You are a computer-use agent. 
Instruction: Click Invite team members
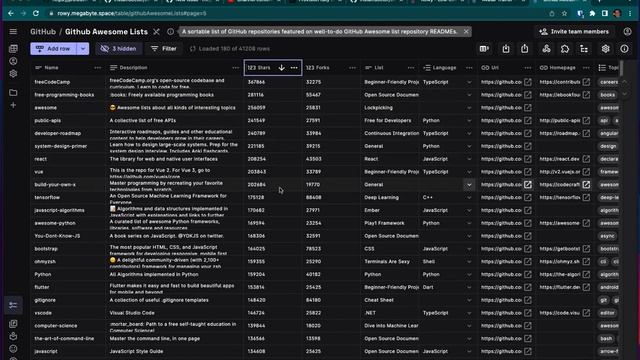(574, 31)
